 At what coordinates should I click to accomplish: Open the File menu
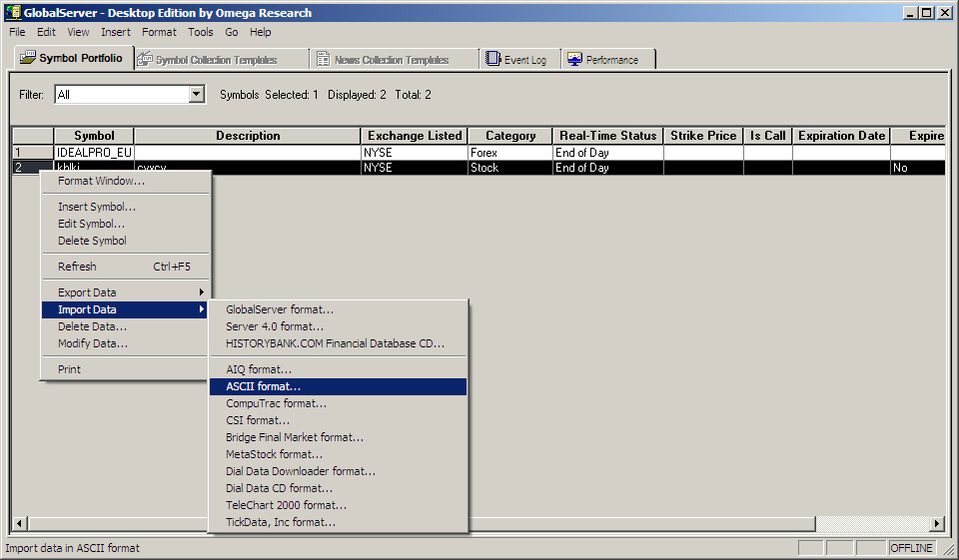(x=17, y=32)
